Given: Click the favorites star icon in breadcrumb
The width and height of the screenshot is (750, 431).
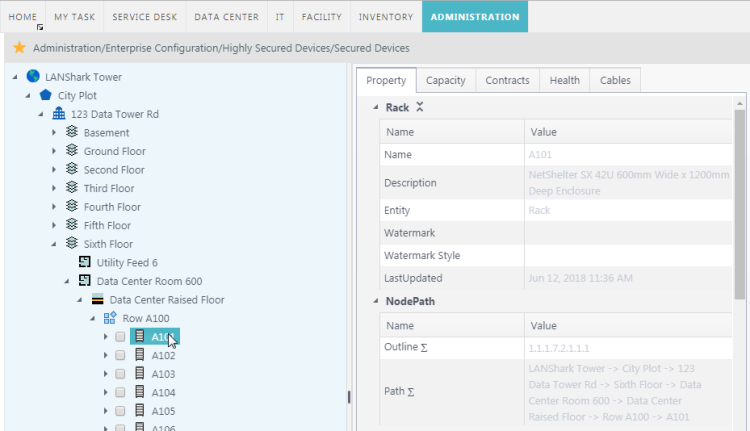Looking at the screenshot, I should pos(19,48).
